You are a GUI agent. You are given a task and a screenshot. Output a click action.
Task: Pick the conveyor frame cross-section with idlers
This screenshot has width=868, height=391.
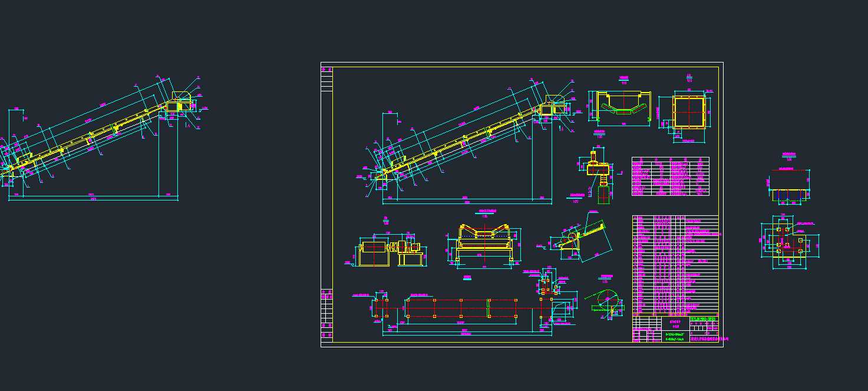point(484,245)
